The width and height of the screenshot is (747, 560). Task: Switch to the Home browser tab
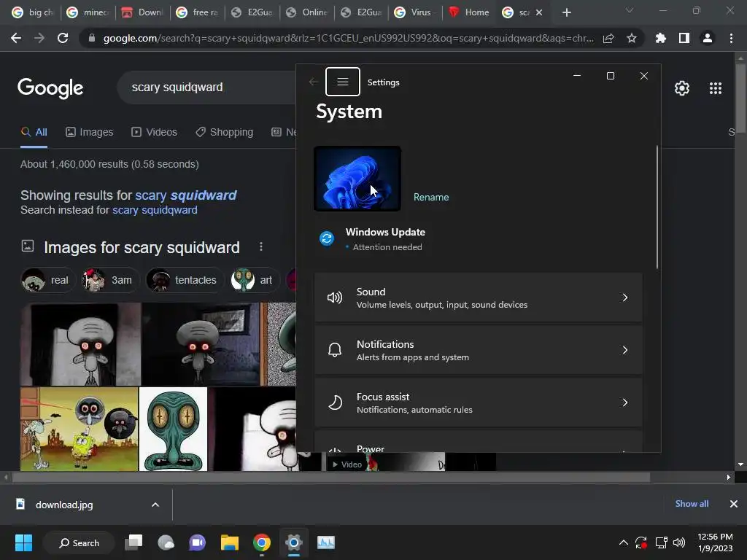pyautogui.click(x=469, y=12)
